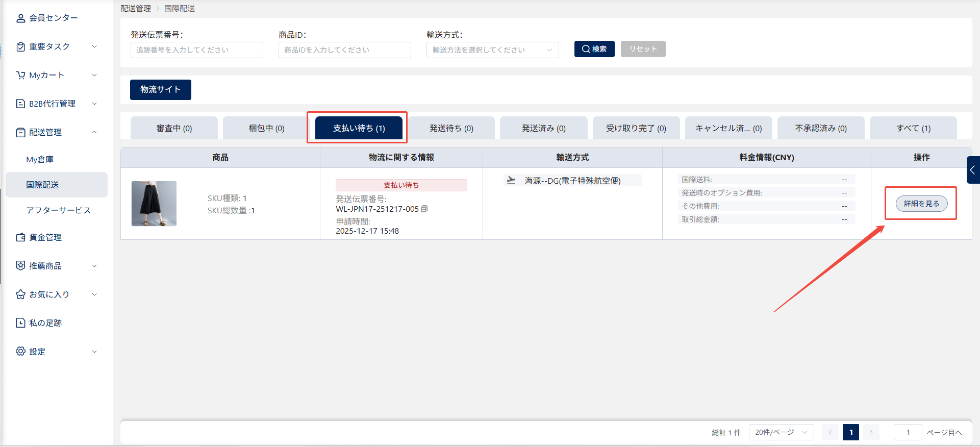Expand the 推薦商品 submenu chevron
Viewport: 980px width, 447px height.
coord(94,266)
